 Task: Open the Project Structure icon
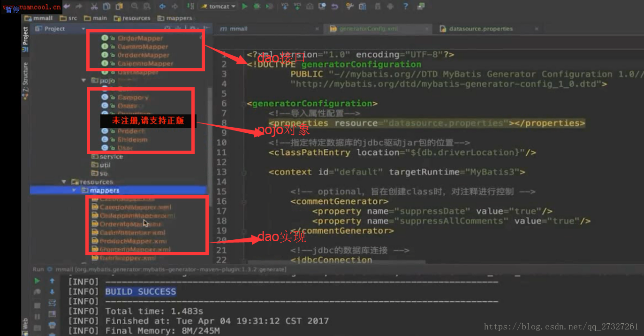(363, 7)
